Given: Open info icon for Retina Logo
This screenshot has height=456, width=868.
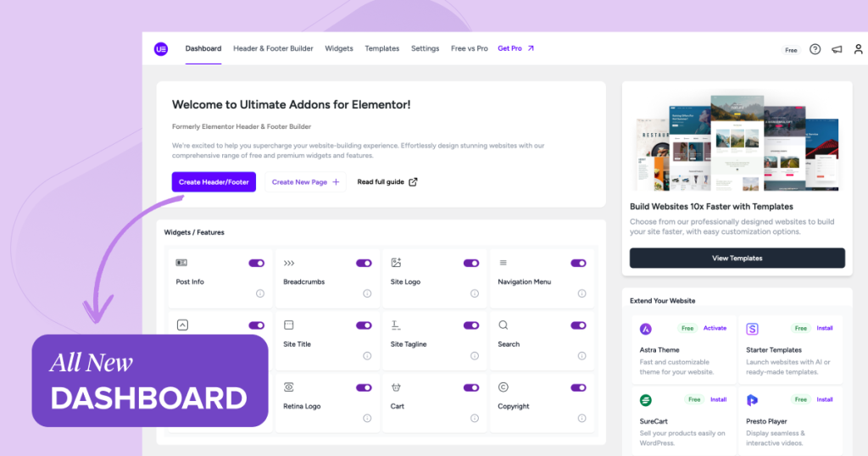Looking at the screenshot, I should tap(367, 419).
